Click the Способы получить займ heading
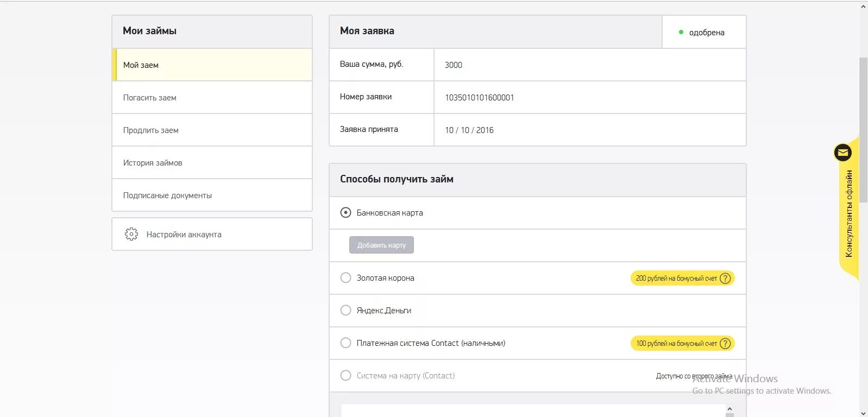868x417 pixels. 397,179
